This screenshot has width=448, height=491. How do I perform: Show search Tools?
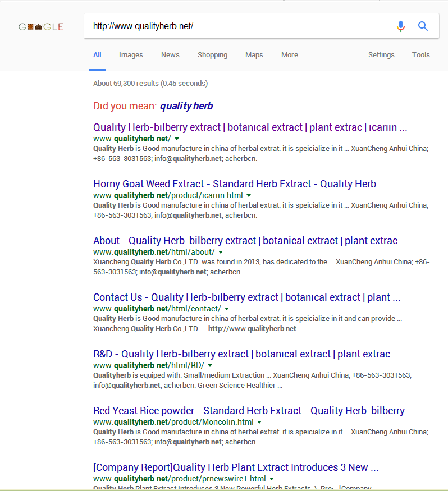(420, 55)
